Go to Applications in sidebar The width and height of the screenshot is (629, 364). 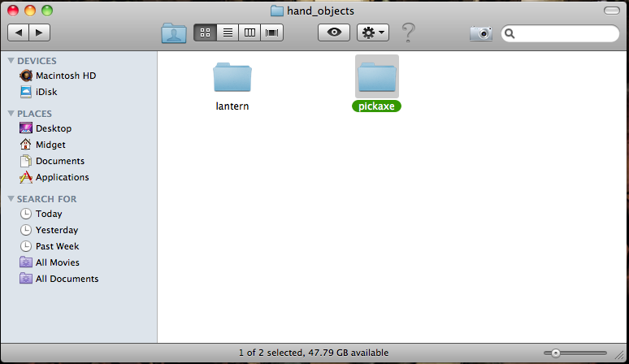tap(62, 177)
